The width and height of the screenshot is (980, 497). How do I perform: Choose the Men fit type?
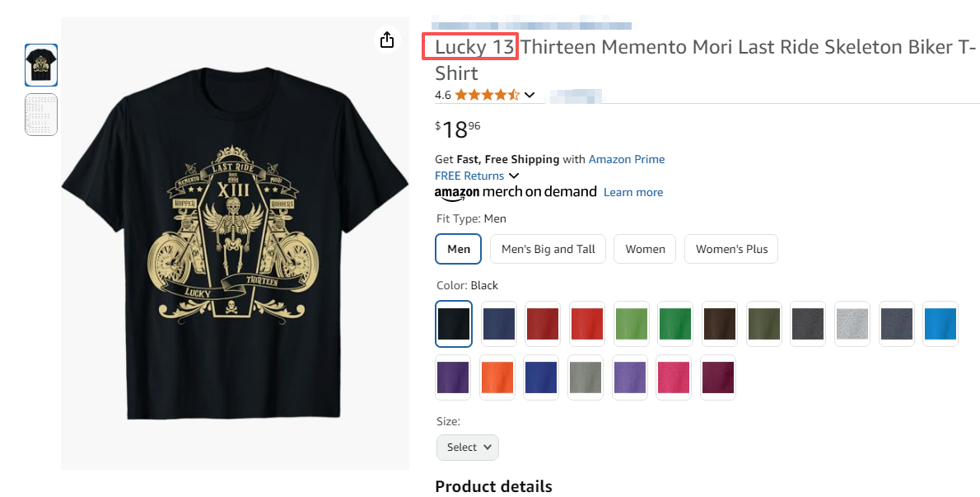point(459,249)
